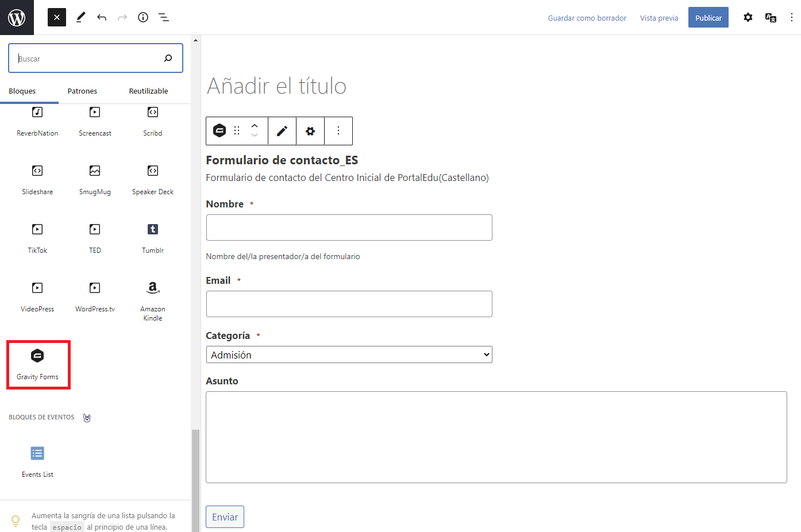
Task: Click the lightbulb tip icon
Action: 16,521
